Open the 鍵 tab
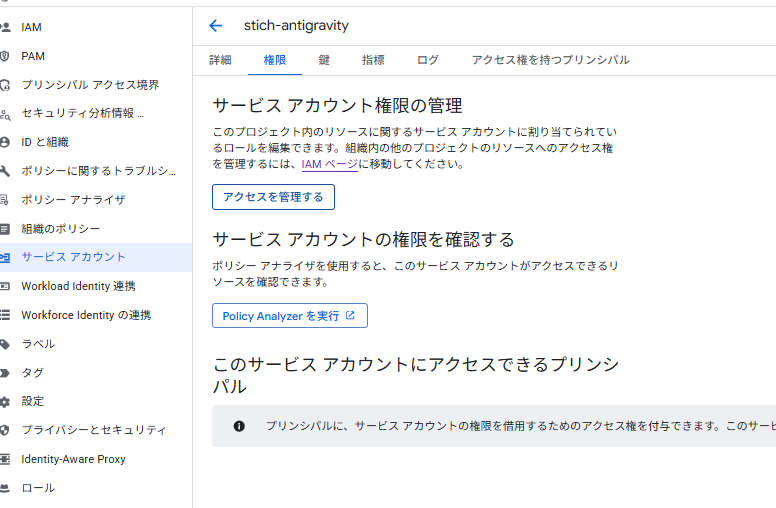 point(324,60)
